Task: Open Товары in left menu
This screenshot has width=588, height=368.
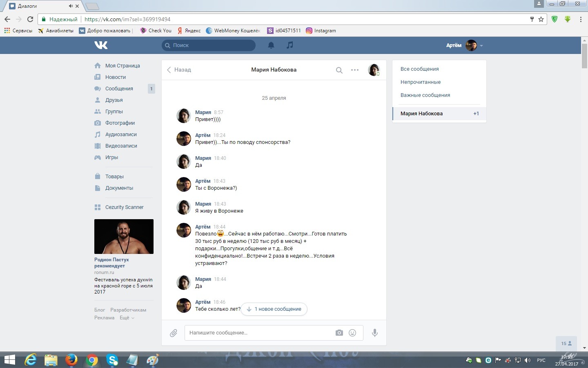Action: (x=114, y=177)
